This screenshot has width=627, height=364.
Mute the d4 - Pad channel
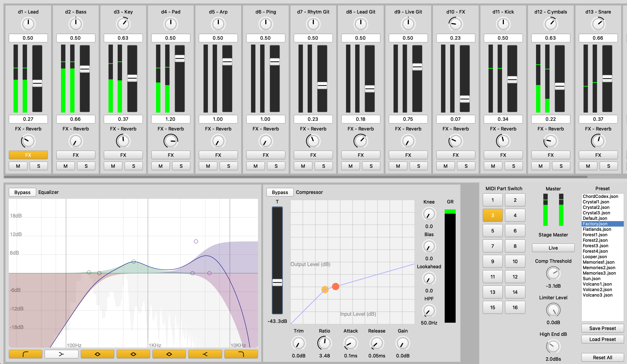(160, 166)
